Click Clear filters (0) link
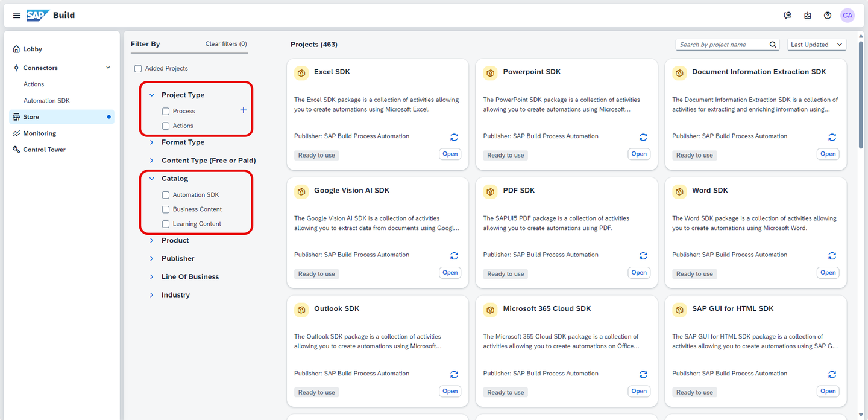 [226, 44]
